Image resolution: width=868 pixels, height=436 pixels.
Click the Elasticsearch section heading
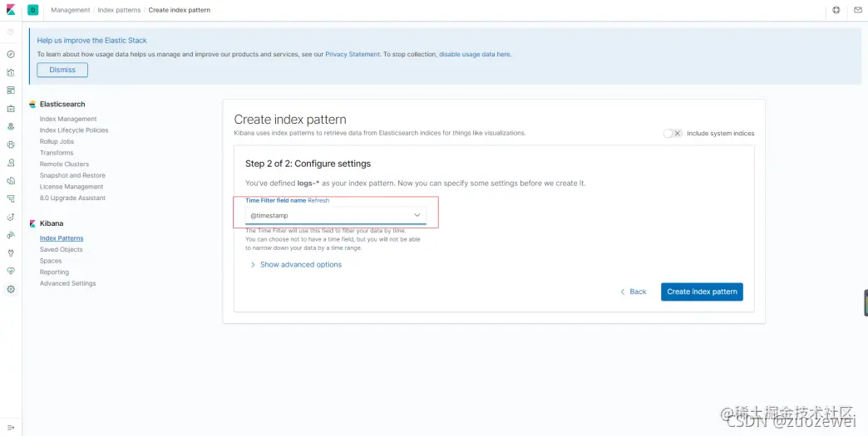point(62,105)
